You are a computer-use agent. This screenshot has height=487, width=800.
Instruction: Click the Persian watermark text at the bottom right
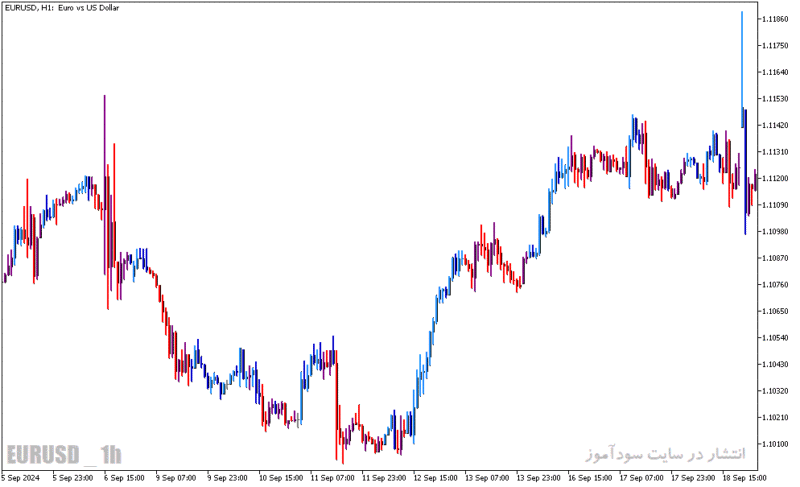click(x=665, y=453)
